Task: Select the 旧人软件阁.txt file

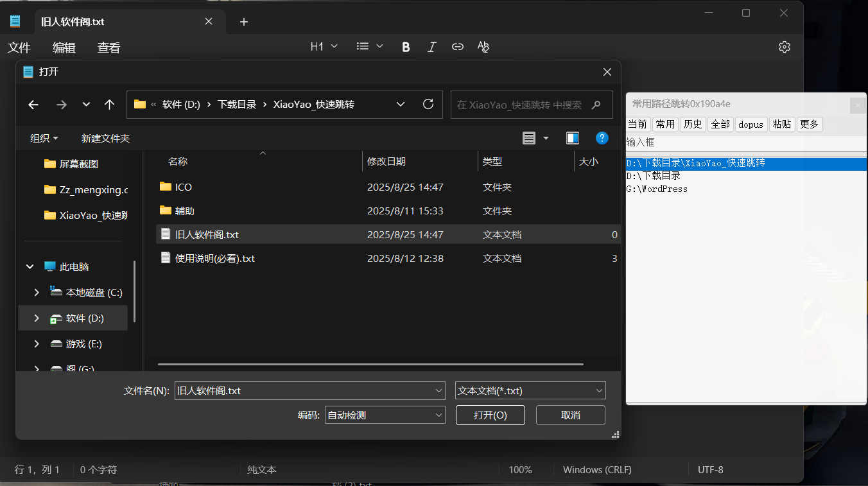Action: pyautogui.click(x=389, y=234)
